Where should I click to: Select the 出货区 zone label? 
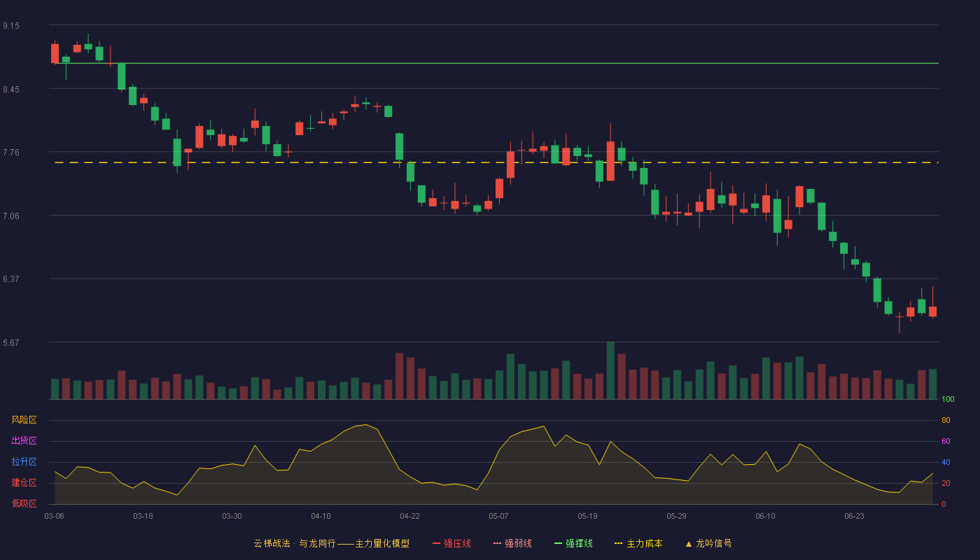coord(24,441)
